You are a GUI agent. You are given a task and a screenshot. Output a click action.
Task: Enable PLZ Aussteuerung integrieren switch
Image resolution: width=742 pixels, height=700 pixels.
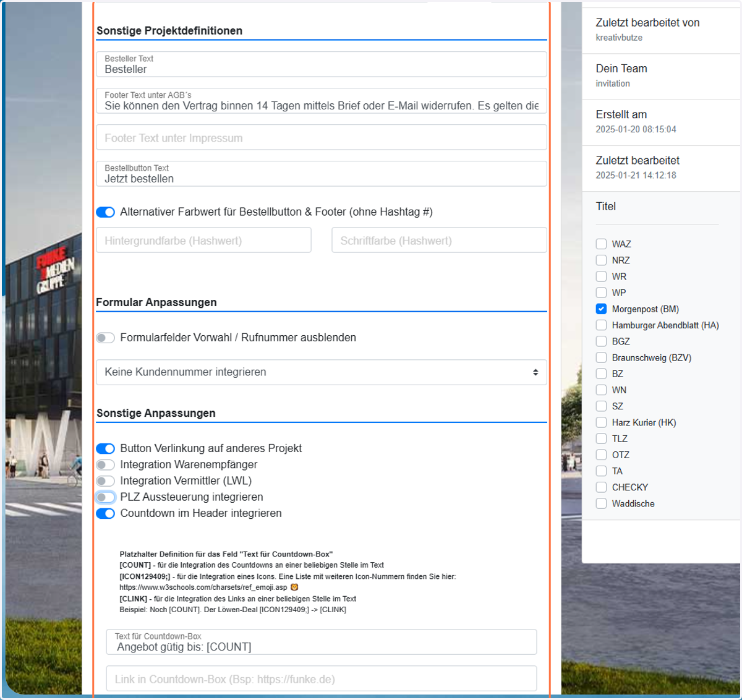click(106, 497)
